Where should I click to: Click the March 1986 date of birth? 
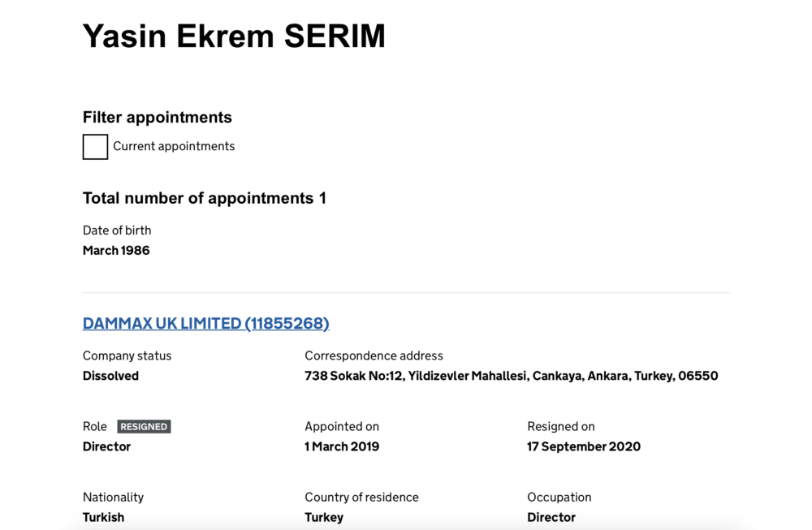point(116,250)
